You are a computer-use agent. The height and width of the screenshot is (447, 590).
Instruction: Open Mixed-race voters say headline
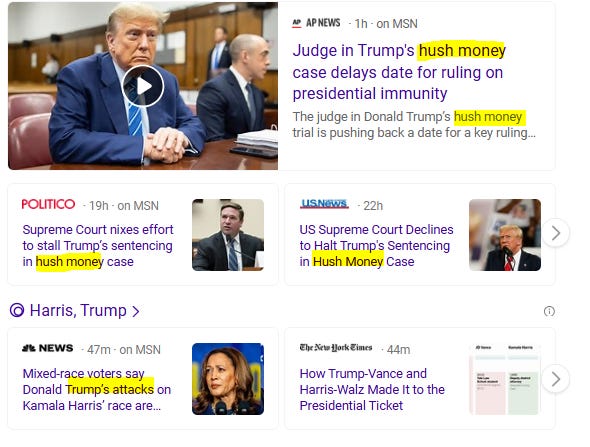[x=97, y=389]
